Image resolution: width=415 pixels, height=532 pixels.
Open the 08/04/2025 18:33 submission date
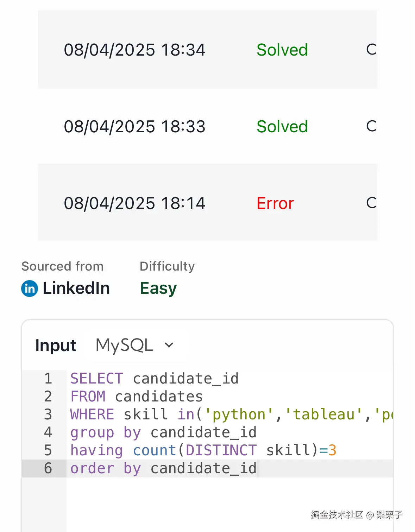134,127
